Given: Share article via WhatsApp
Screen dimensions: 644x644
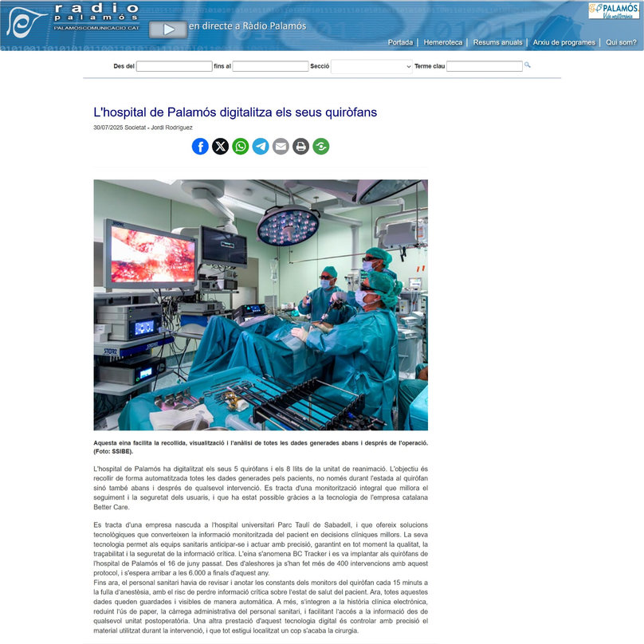Looking at the screenshot, I should [240, 146].
